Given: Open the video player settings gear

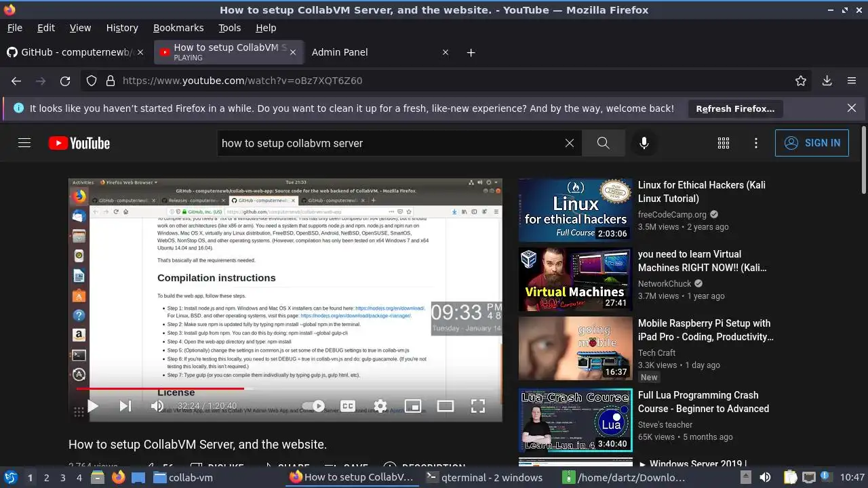Looking at the screenshot, I should (380, 406).
